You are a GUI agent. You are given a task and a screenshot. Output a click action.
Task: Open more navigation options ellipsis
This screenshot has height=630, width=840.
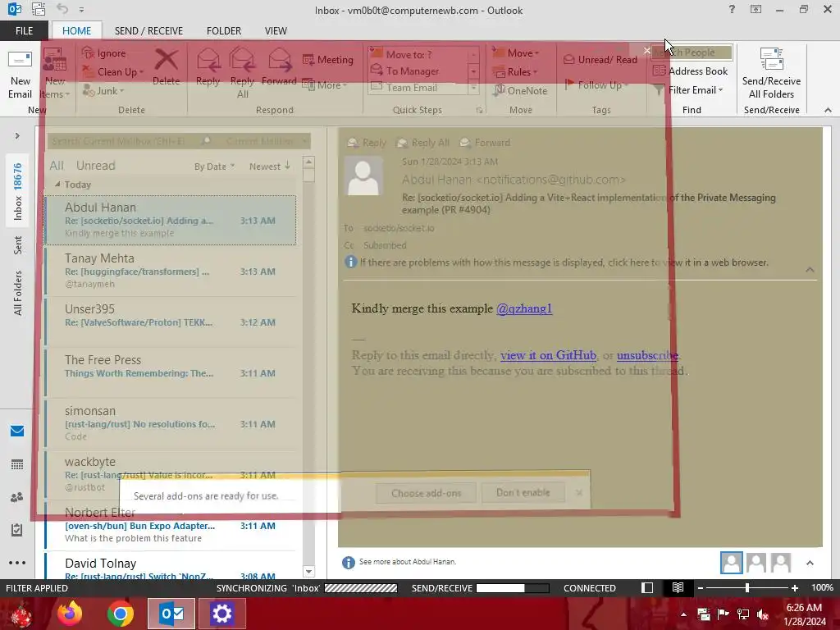click(17, 563)
